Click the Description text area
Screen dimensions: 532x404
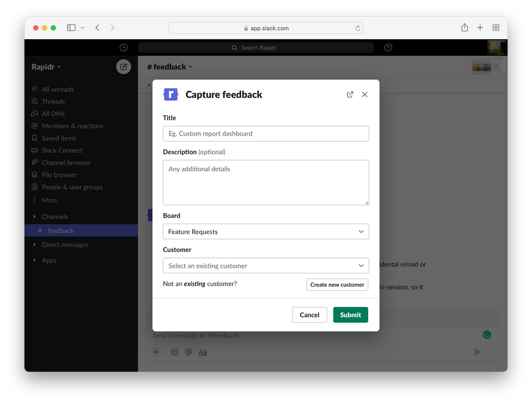pyautogui.click(x=266, y=183)
